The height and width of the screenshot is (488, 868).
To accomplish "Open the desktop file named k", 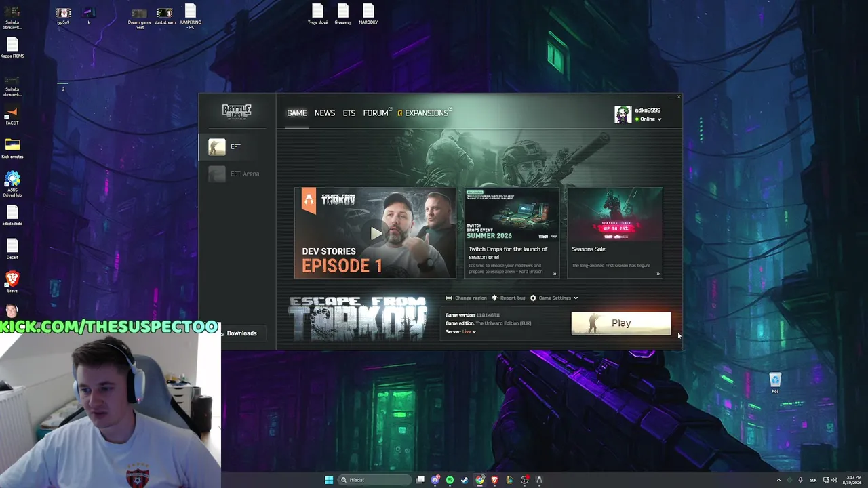I will tap(88, 16).
